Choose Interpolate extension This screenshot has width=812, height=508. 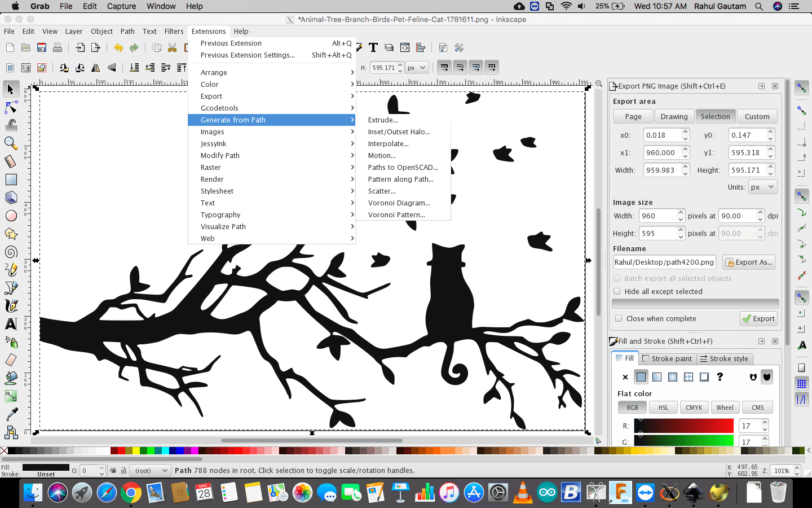[403, 143]
